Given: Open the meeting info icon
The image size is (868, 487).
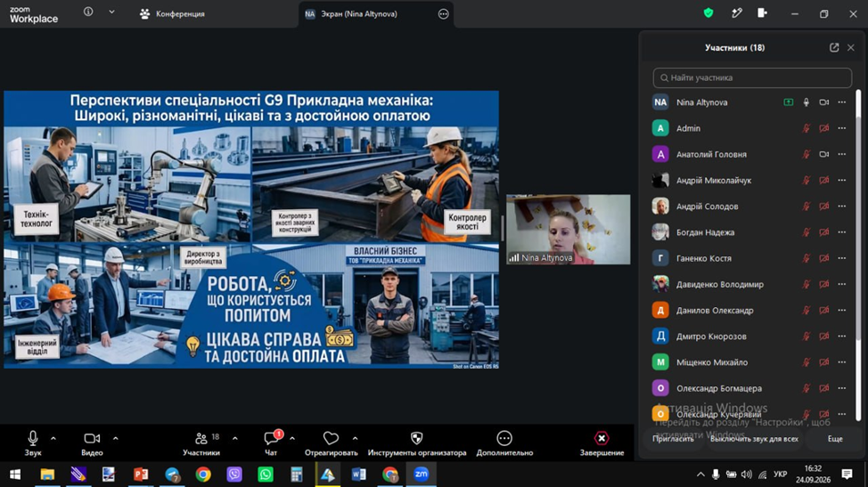Looking at the screenshot, I should [x=88, y=12].
